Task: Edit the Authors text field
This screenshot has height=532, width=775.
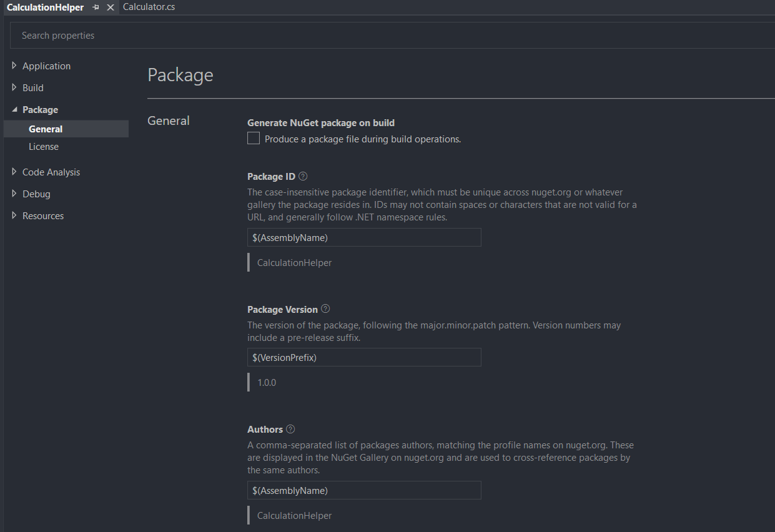Action: [x=364, y=490]
